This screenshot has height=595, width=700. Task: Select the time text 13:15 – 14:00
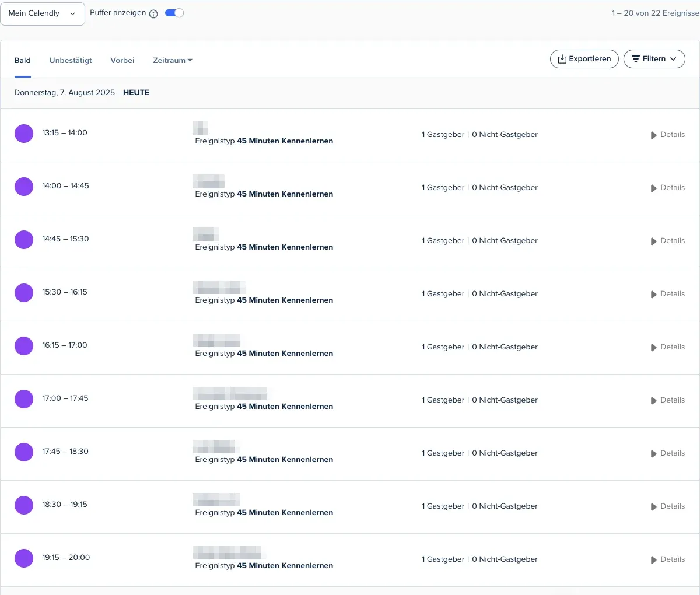(65, 133)
